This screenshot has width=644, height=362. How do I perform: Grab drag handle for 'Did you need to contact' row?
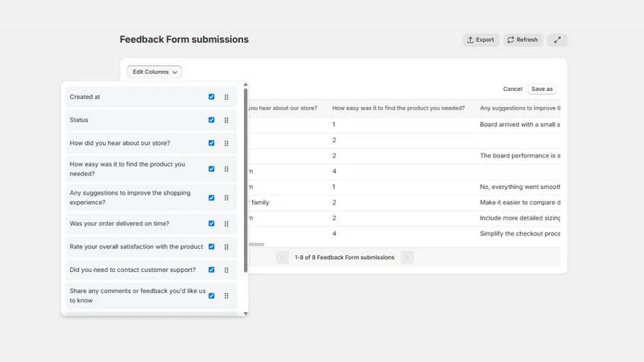pos(226,270)
